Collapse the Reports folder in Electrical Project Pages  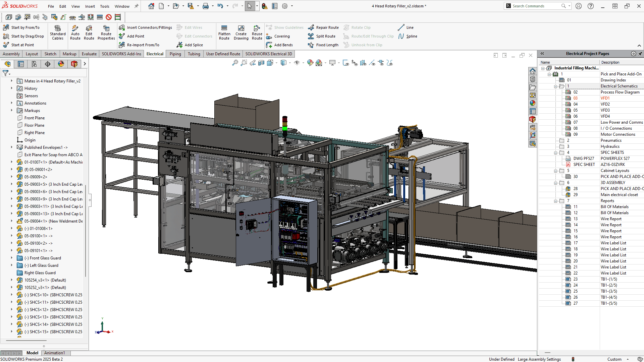pyautogui.click(x=555, y=200)
